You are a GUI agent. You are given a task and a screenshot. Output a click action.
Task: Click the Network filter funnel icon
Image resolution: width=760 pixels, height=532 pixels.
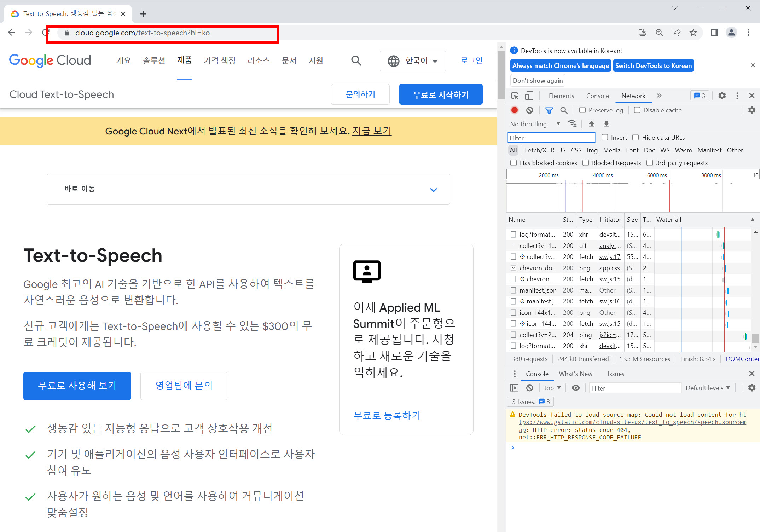[549, 110]
